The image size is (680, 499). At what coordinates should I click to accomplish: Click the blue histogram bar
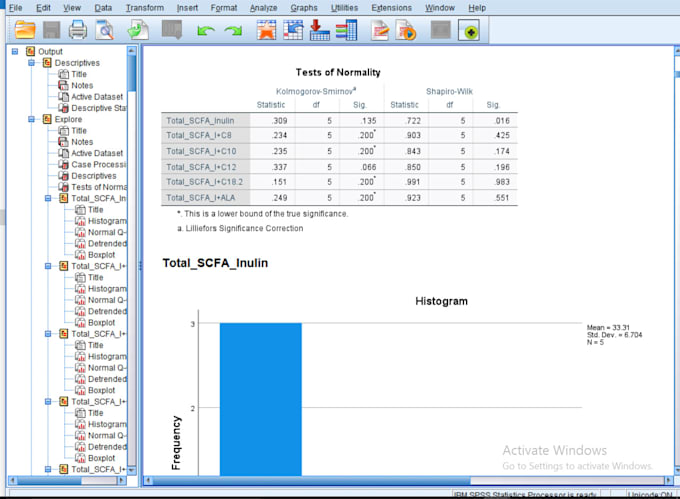pos(261,399)
